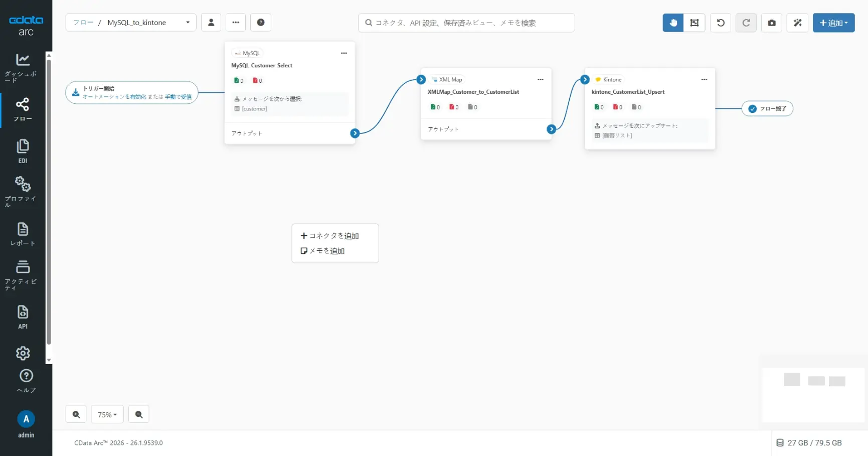The height and width of the screenshot is (456, 868).
Task: Open the API section
Action: tap(23, 317)
